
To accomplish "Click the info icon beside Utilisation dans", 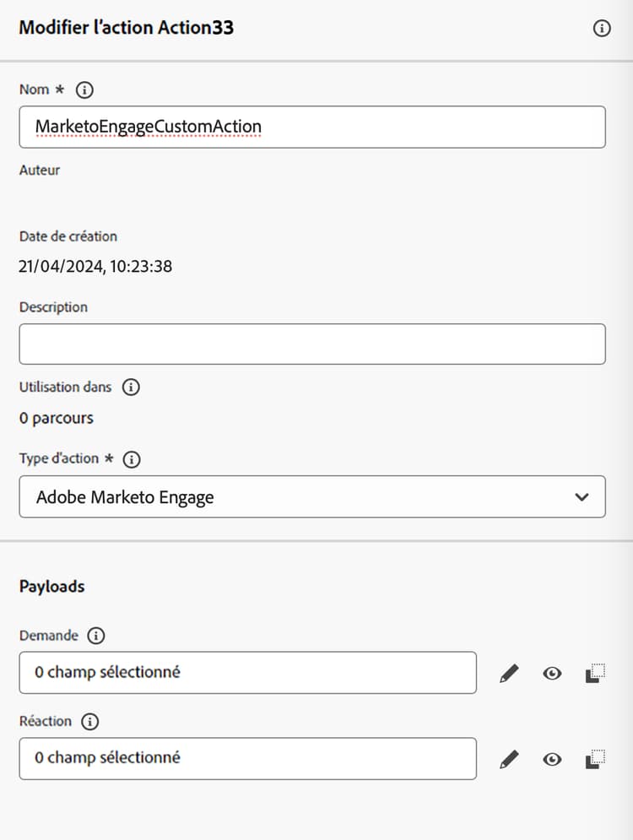I will point(131,387).
